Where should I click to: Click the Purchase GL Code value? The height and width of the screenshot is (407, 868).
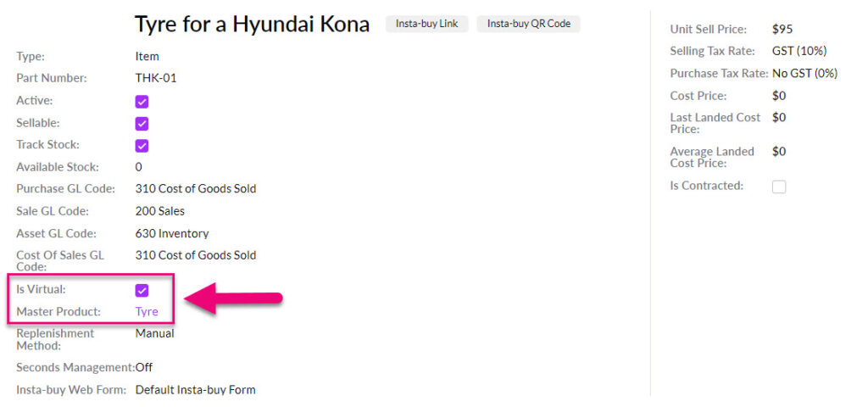[x=195, y=188]
